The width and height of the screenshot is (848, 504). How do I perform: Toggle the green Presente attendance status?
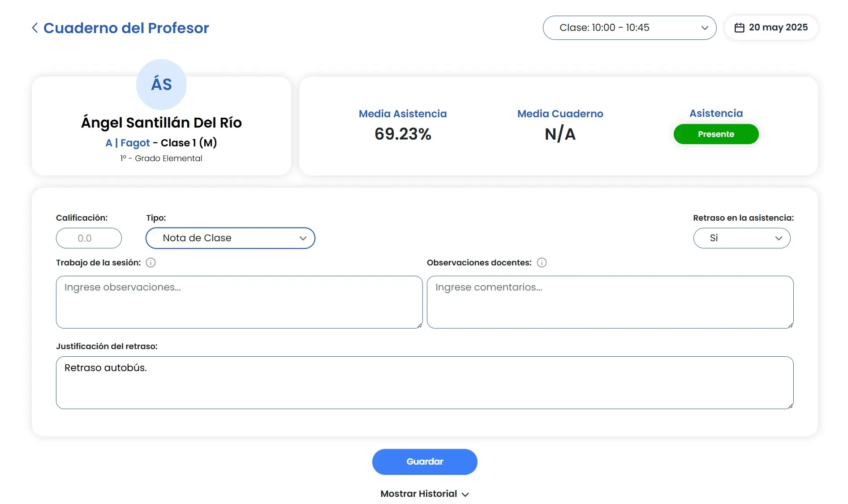click(x=715, y=134)
